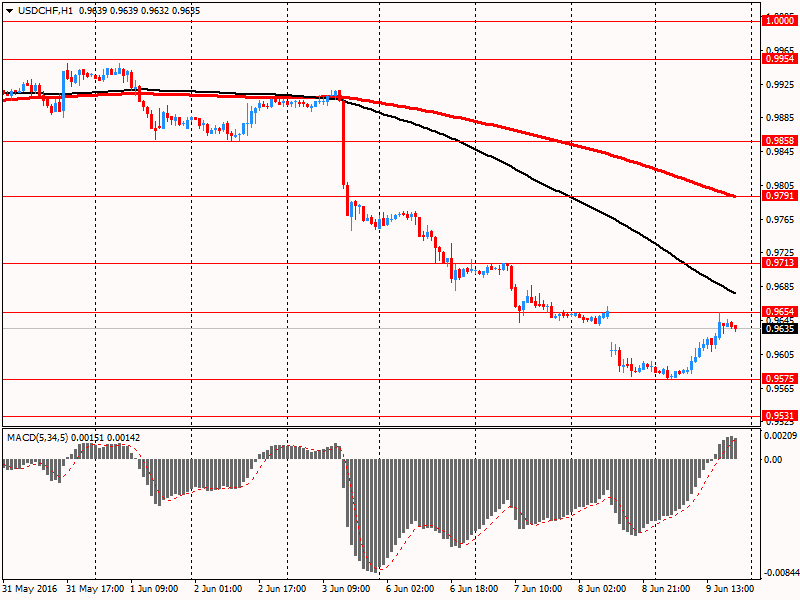Click the 0.9885 value on price axis
The image size is (800, 600).
(780, 118)
